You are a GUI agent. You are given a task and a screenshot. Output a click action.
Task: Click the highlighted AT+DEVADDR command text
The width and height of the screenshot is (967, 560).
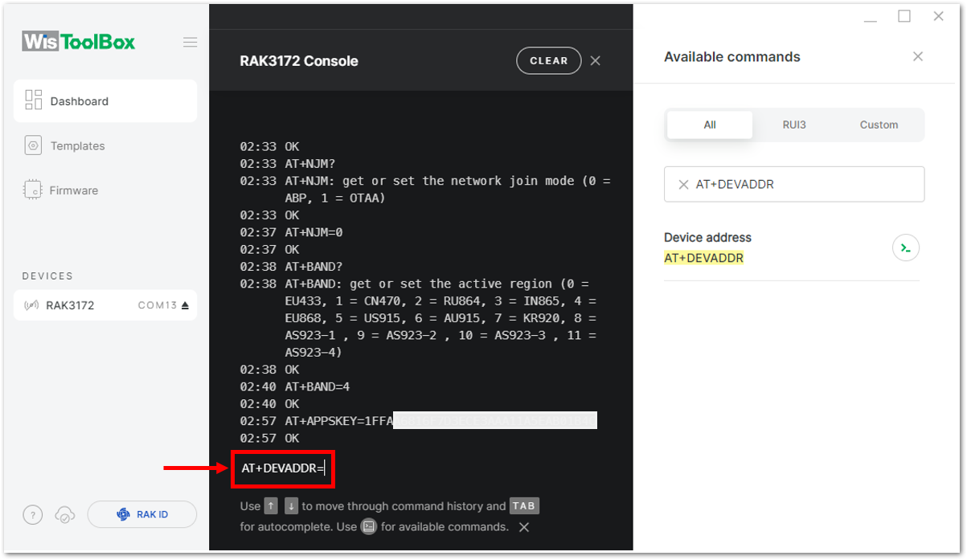pyautogui.click(x=704, y=258)
